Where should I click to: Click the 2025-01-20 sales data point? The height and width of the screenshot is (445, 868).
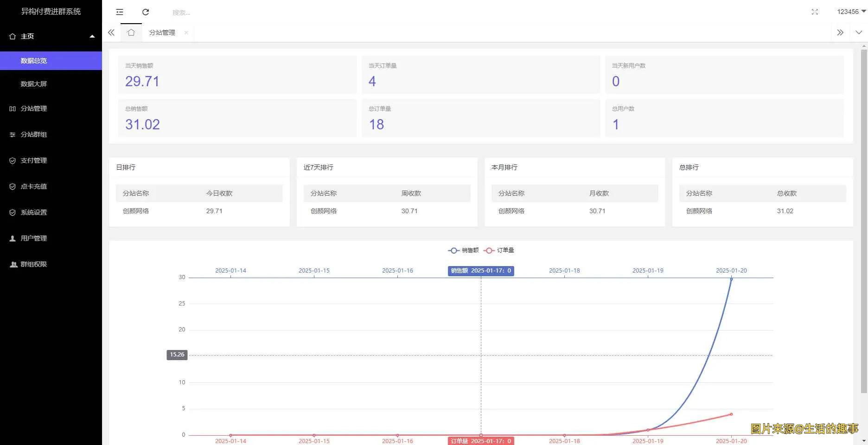click(x=731, y=279)
